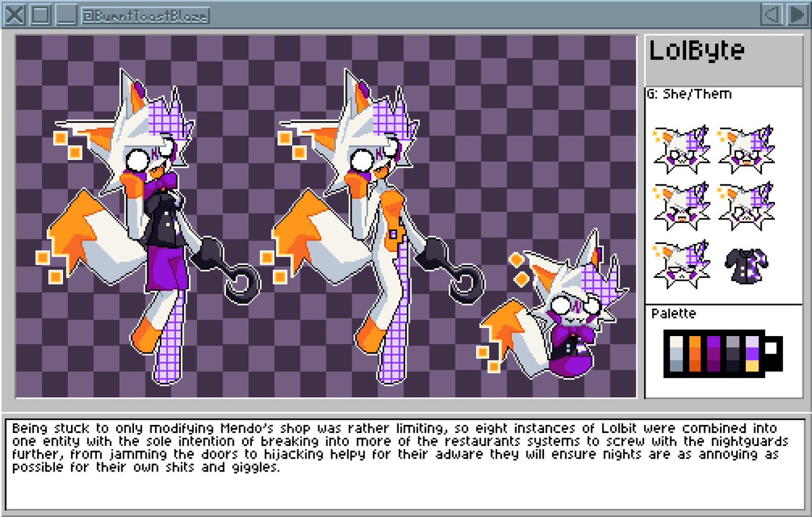Click the X button in the title bar
The width and height of the screenshot is (812, 517).
14,14
